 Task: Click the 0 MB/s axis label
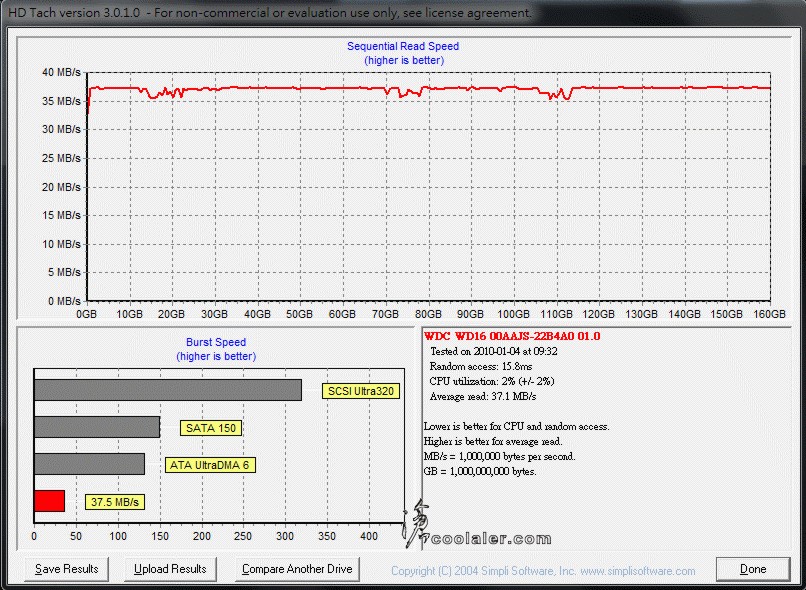click(64, 301)
